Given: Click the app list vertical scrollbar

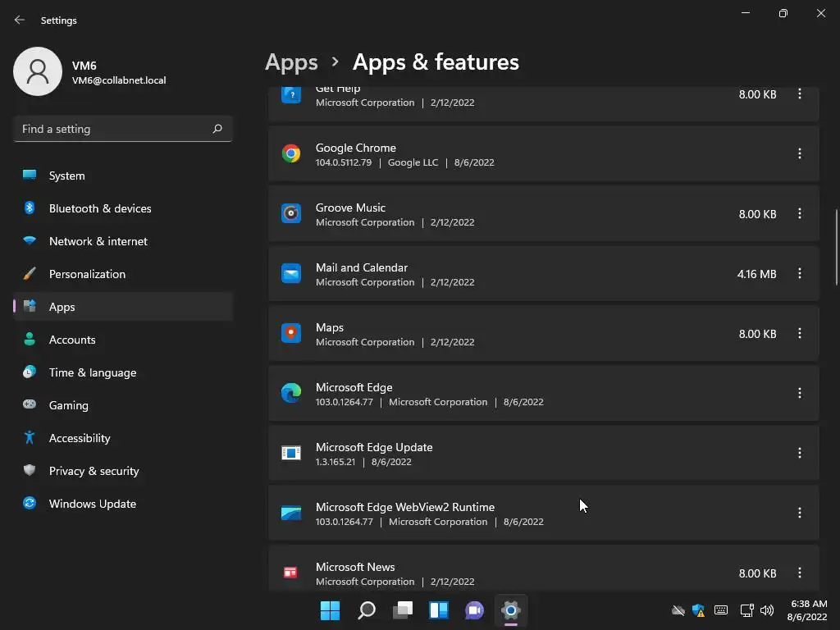Looking at the screenshot, I should pyautogui.click(x=836, y=248).
